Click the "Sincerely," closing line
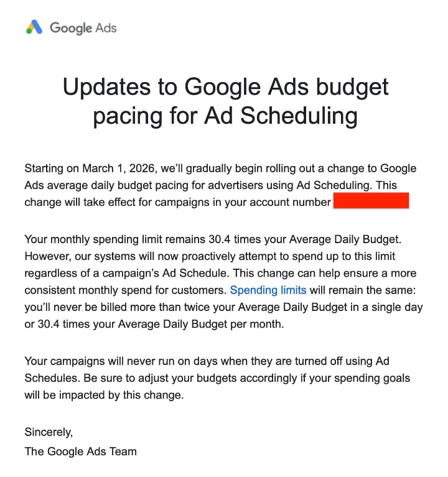Viewport: 448px width, 477px height. pyautogui.click(x=49, y=431)
